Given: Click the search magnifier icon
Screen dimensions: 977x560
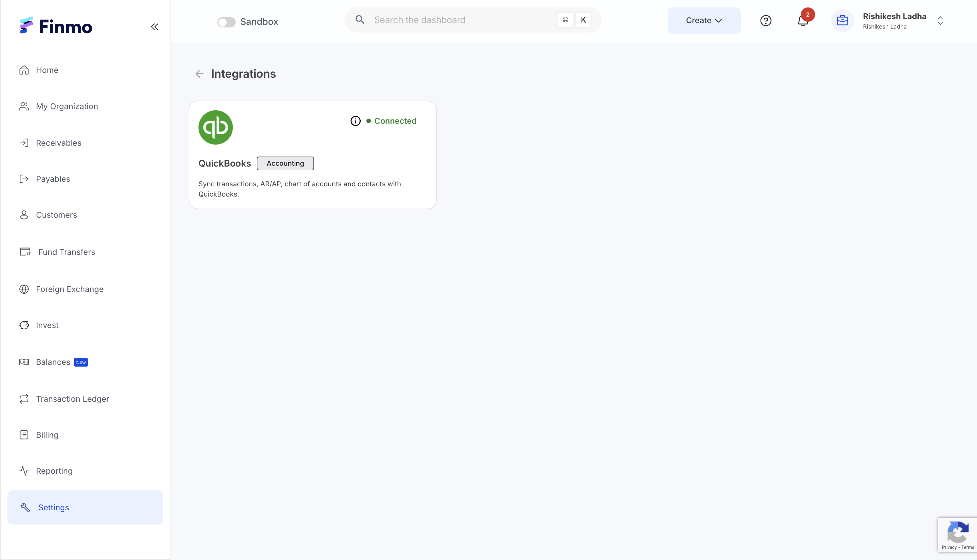Looking at the screenshot, I should tap(360, 20).
